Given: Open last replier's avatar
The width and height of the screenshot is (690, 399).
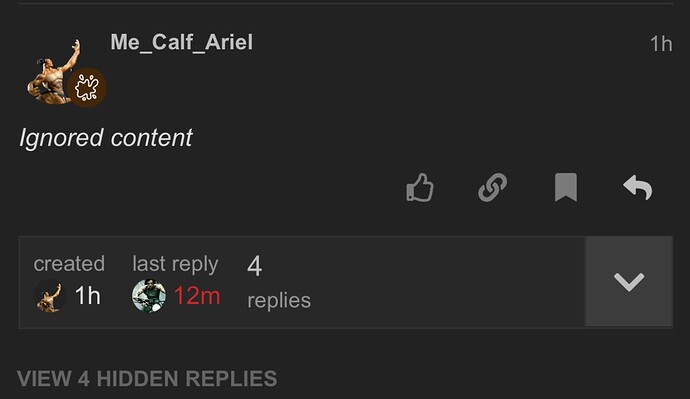Looking at the screenshot, I should coord(149,296).
